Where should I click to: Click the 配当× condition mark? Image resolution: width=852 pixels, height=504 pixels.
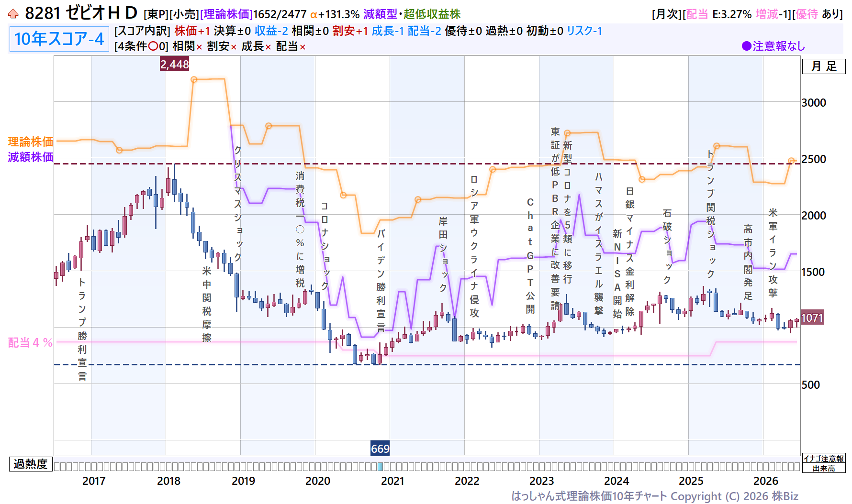pos(291,46)
